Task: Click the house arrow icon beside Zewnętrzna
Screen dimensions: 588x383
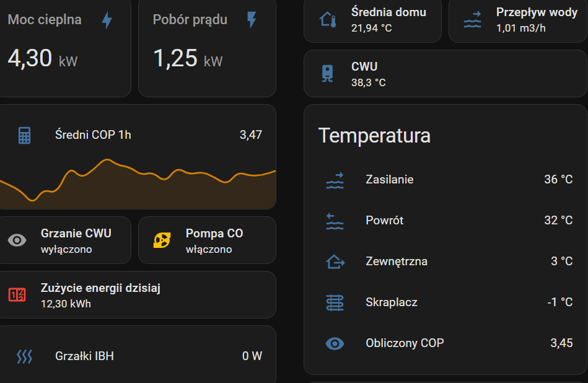Action: (x=335, y=262)
